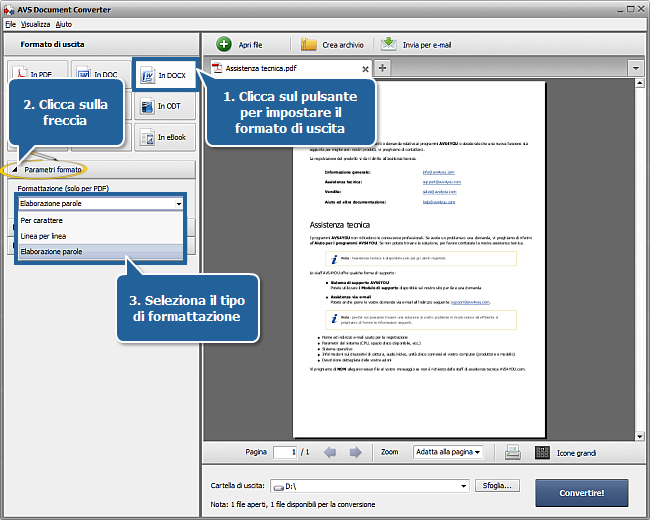Click the green Apri file plus icon
This screenshot has height=520, width=650.
(224, 44)
